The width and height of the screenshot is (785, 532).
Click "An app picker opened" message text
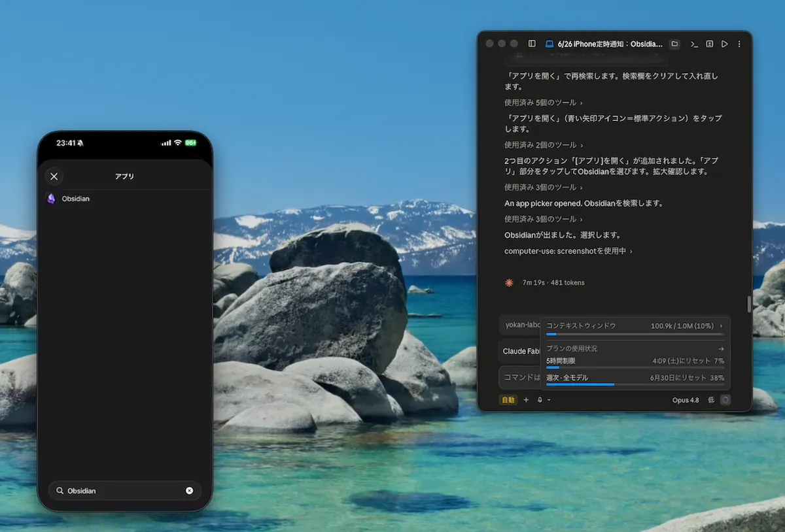point(543,203)
